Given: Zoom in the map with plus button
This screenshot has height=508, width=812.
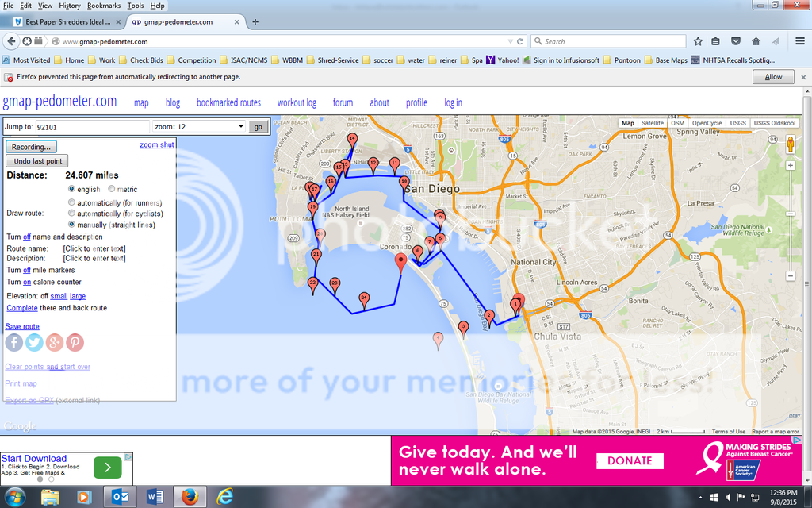Looking at the screenshot, I should (x=790, y=166).
